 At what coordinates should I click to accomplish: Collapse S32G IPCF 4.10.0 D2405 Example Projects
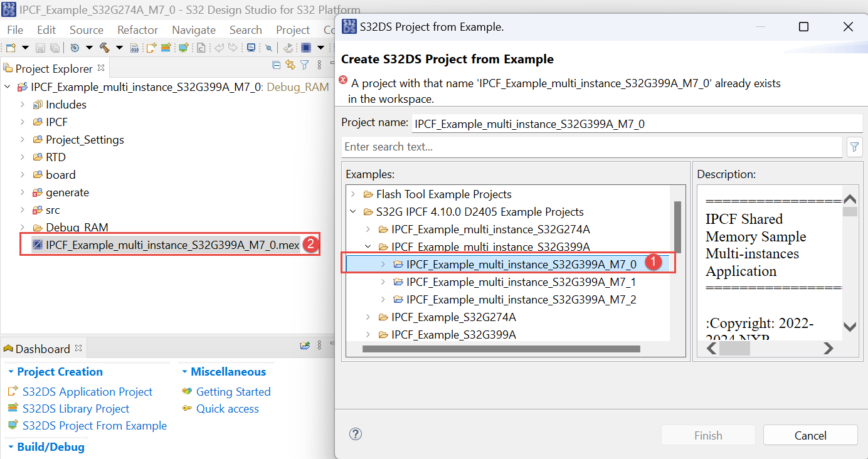point(353,212)
